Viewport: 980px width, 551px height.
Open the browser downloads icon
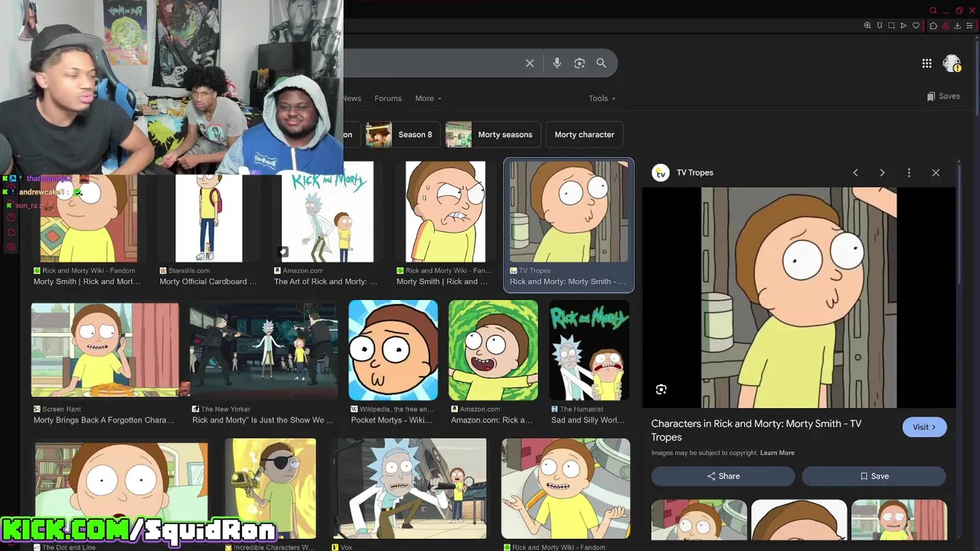[x=957, y=25]
